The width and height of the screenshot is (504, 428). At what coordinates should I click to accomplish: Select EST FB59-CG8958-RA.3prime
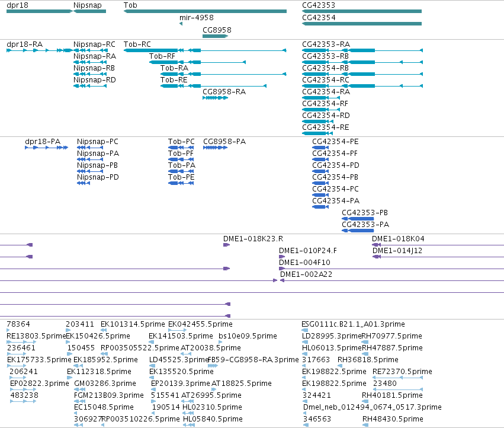(213, 366)
